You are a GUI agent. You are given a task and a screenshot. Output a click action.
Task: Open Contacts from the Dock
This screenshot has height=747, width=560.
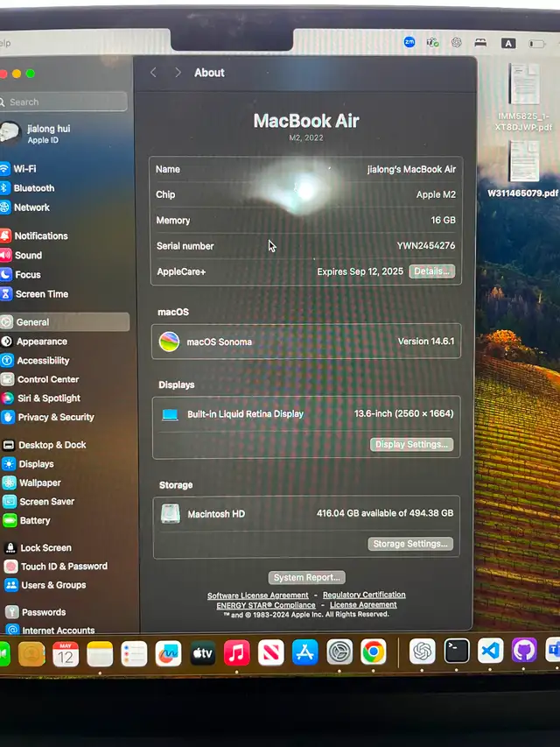click(x=31, y=654)
